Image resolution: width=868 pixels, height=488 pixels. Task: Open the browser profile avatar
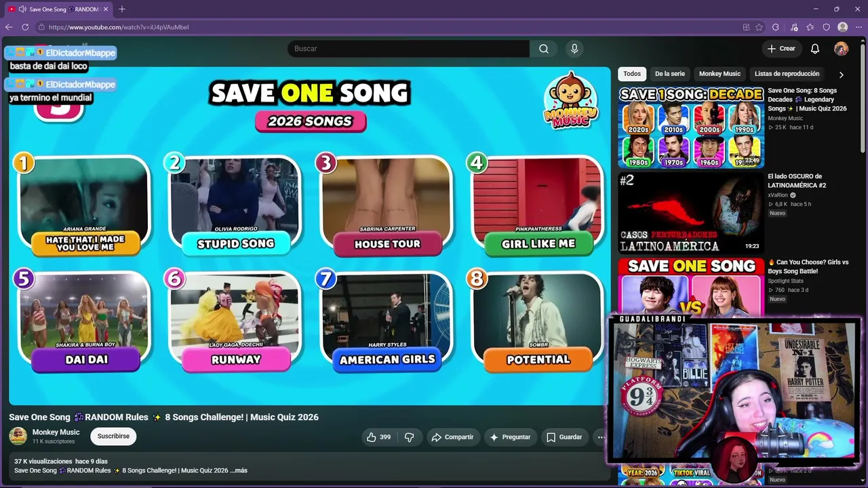843,27
